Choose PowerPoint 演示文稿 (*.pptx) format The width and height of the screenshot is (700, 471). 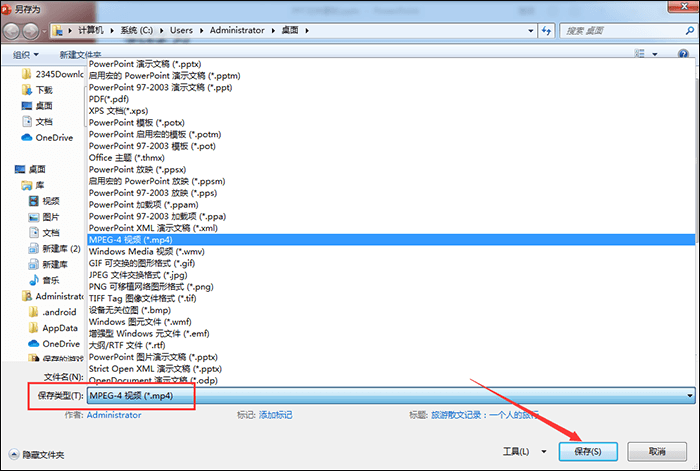pos(391,64)
